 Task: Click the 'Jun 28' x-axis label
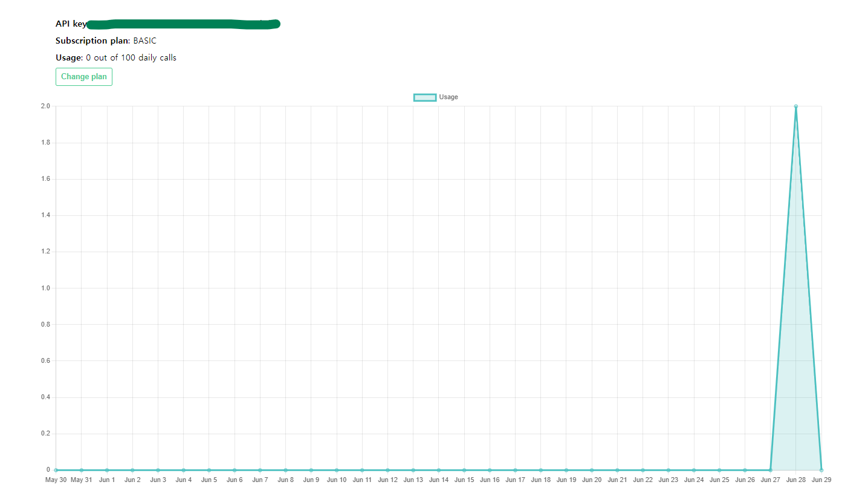click(x=795, y=480)
